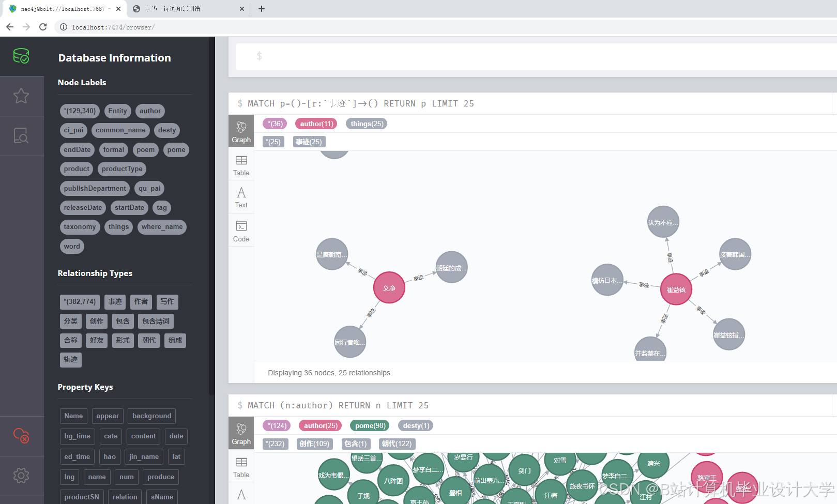Switch first result to Code view
The width and height of the screenshot is (837, 504).
(241, 231)
